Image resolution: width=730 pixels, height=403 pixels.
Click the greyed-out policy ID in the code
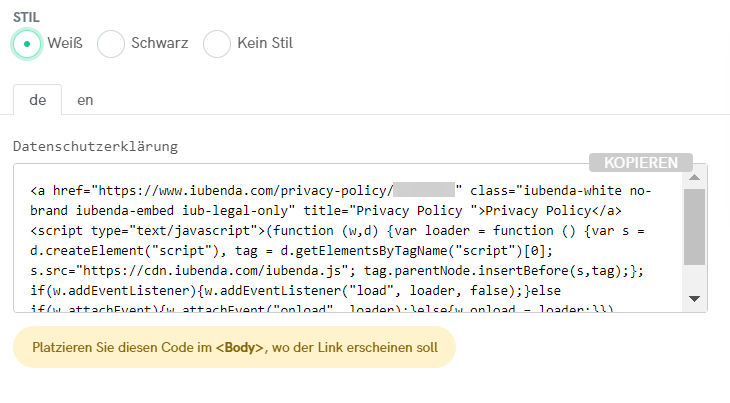423,190
